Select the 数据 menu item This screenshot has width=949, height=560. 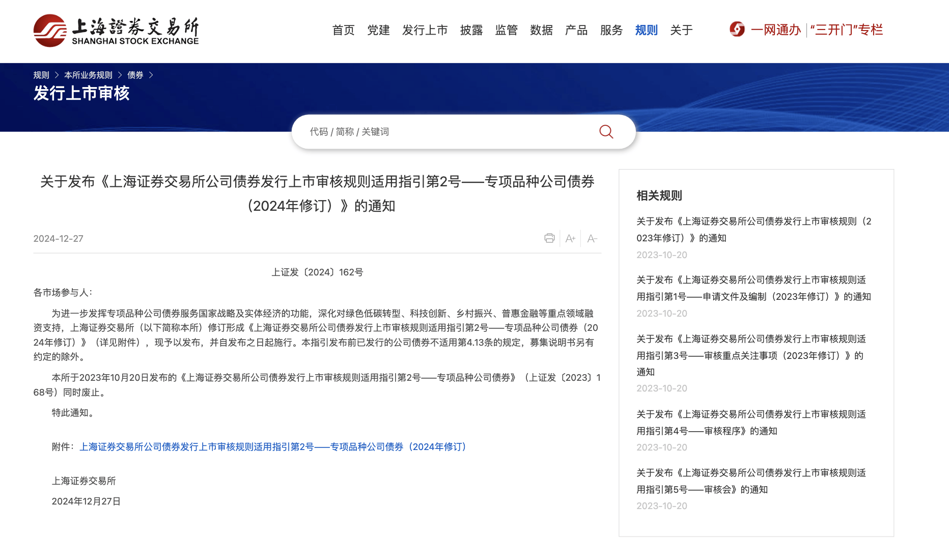point(541,31)
